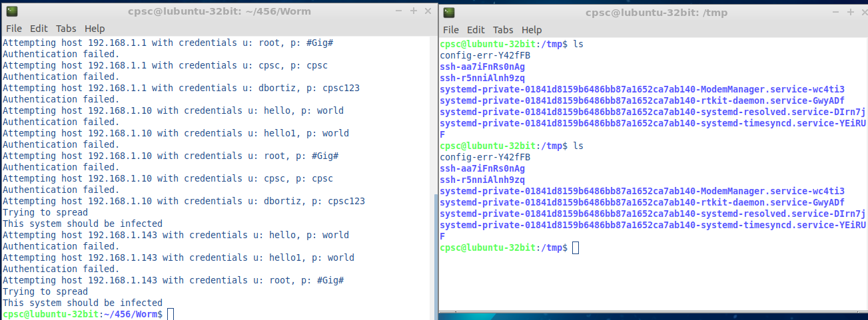Click the 192.168.1.143 line with u: root
The image size is (868, 320).
[x=173, y=280]
